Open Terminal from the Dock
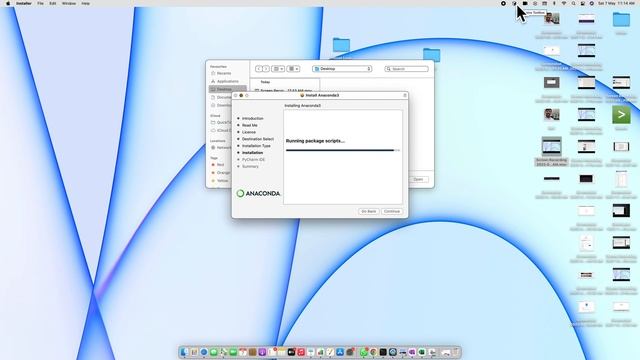640x360 pixels. click(383, 352)
